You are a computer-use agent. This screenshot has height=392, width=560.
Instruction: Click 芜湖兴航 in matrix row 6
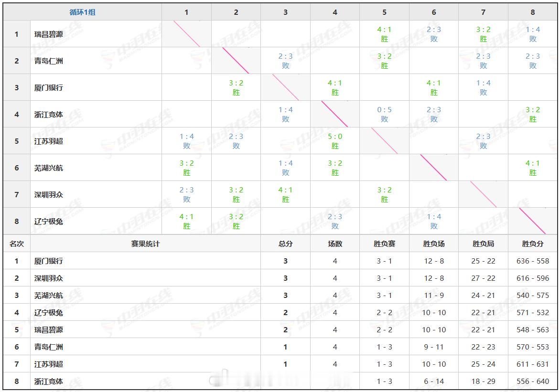49,168
